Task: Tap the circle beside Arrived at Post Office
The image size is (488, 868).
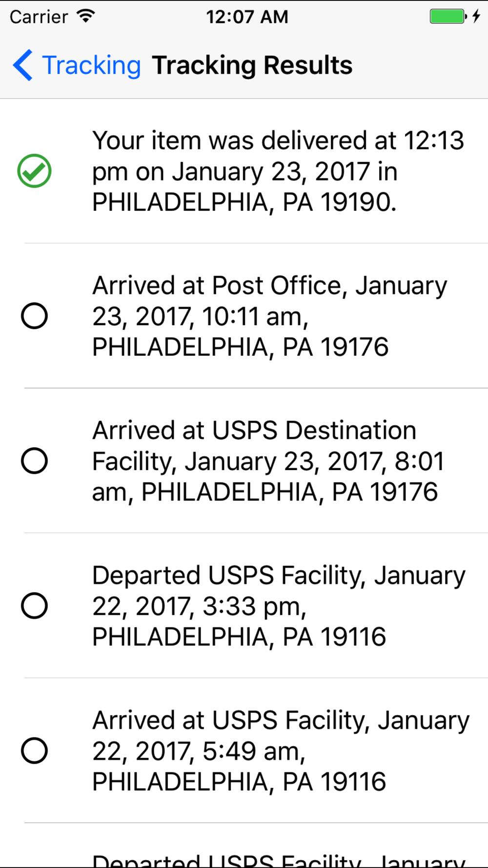Action: (34, 316)
